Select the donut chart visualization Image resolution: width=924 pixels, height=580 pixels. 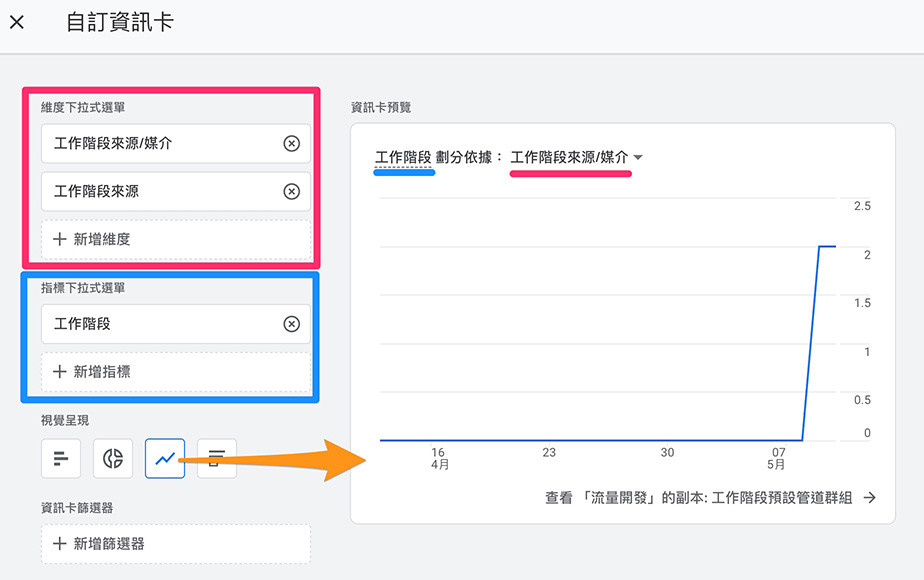(x=113, y=459)
